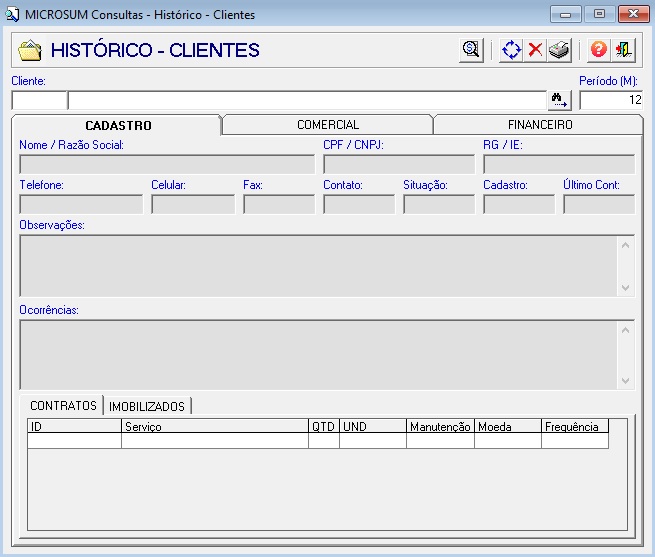The height and width of the screenshot is (557, 655).
Task: Click the Frequência column header
Action: 575,426
